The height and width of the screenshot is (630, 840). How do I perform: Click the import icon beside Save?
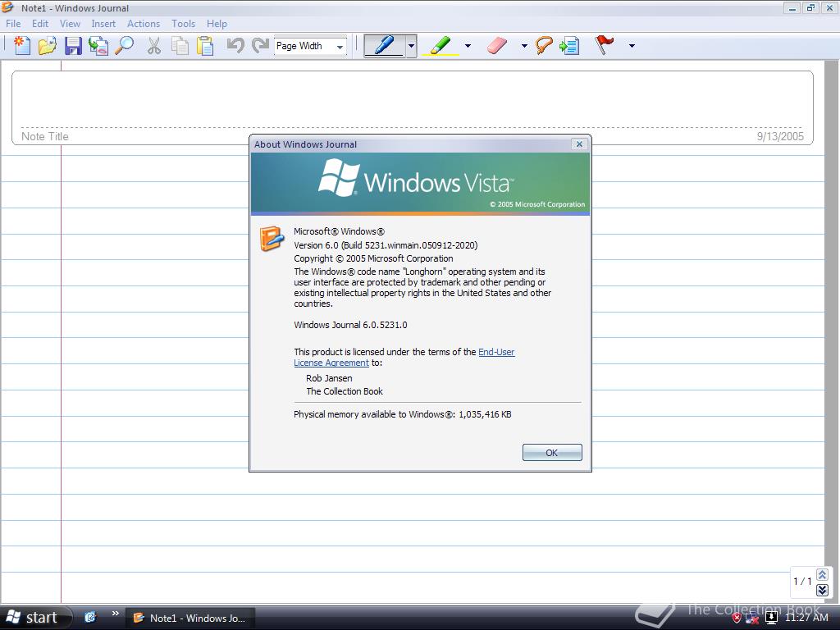(x=98, y=46)
